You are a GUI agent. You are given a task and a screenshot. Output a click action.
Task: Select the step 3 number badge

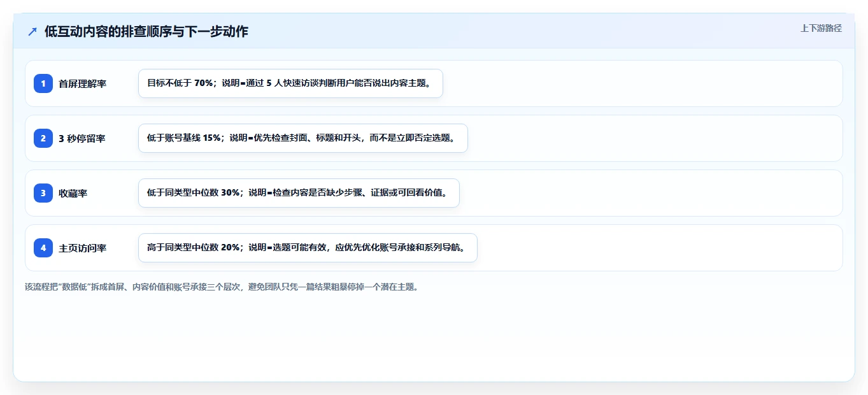[43, 193]
